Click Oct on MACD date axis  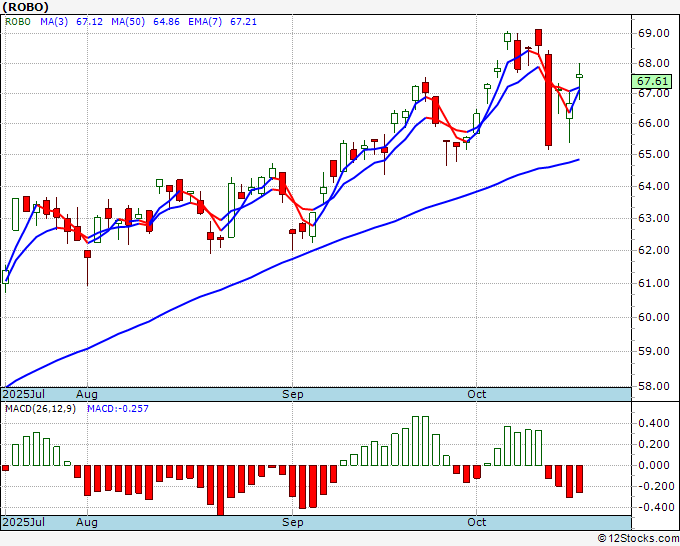[477, 522]
